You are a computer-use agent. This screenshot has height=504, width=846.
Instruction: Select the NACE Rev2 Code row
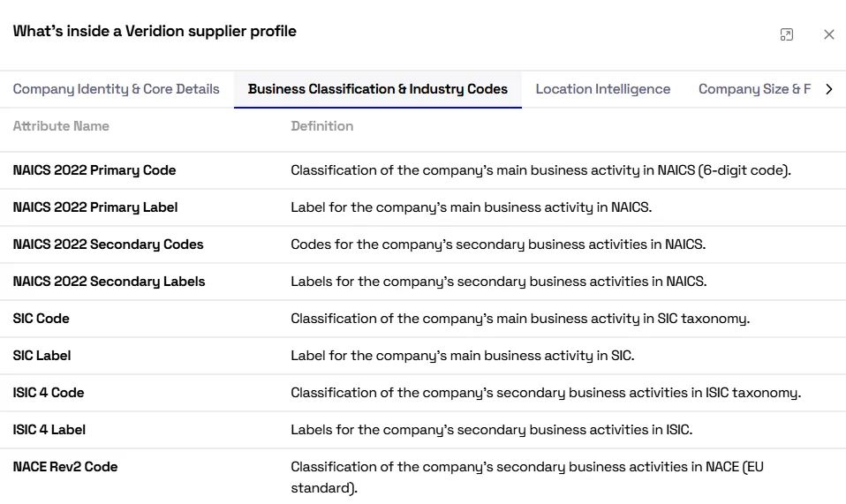pyautogui.click(x=423, y=477)
